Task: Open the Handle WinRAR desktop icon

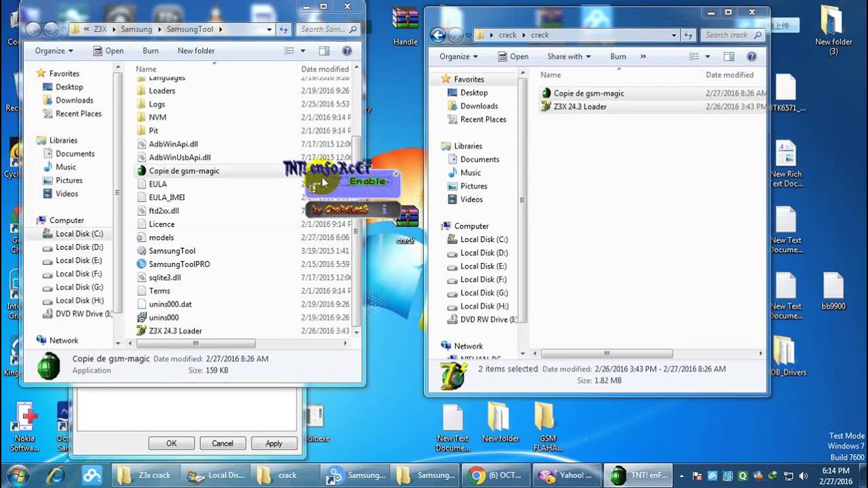Action: 405,27
